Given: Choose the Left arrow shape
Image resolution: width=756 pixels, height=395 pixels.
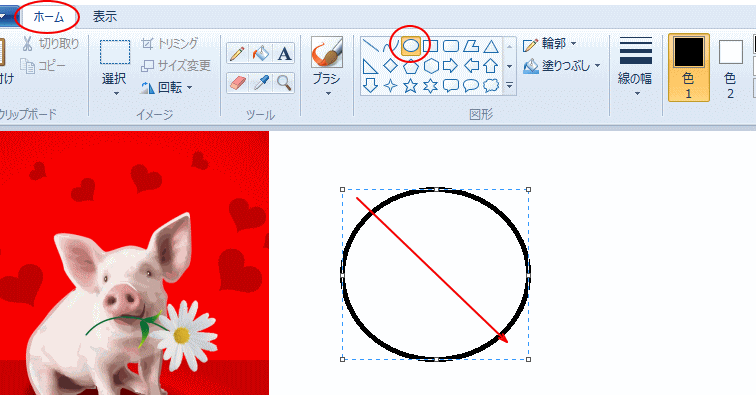Looking at the screenshot, I should click(x=471, y=66).
